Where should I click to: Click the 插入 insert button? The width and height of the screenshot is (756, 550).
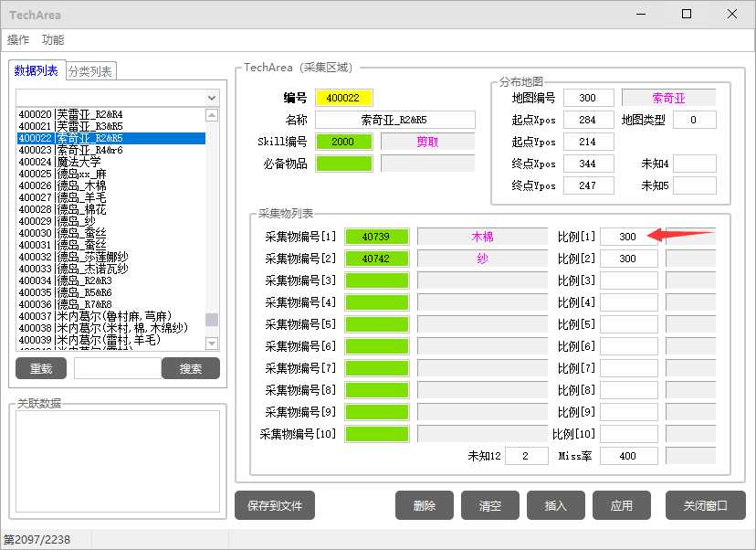click(x=556, y=505)
